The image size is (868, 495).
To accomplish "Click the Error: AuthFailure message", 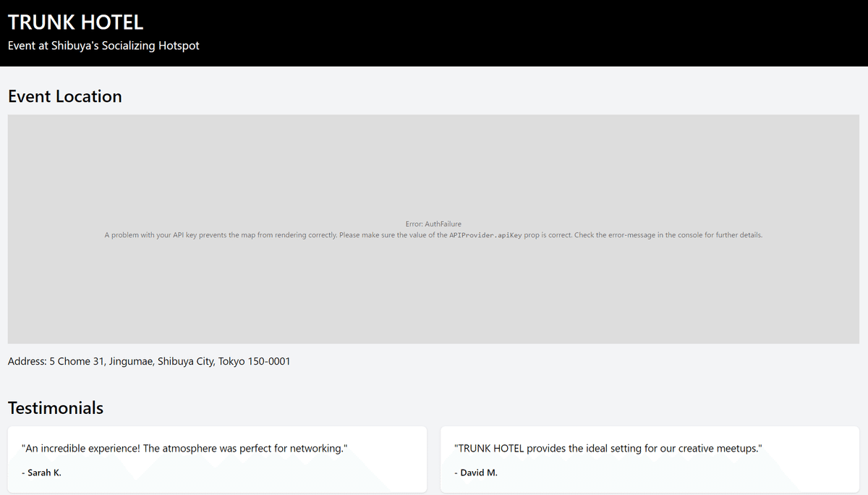I will 433,224.
